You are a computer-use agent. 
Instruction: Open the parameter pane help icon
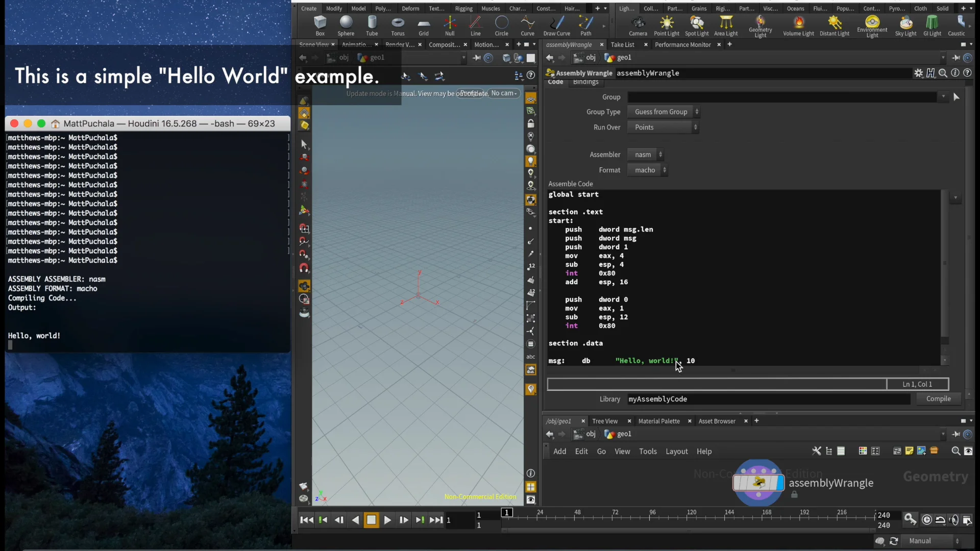967,73
